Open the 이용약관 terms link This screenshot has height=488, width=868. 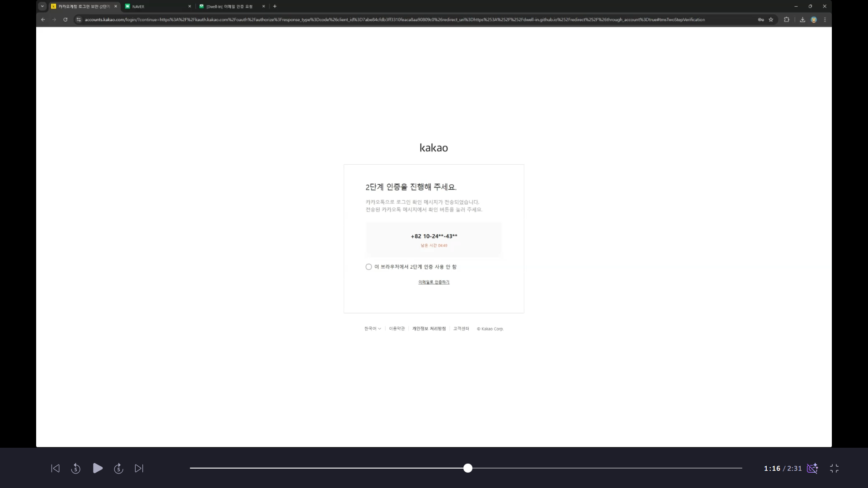(x=396, y=329)
